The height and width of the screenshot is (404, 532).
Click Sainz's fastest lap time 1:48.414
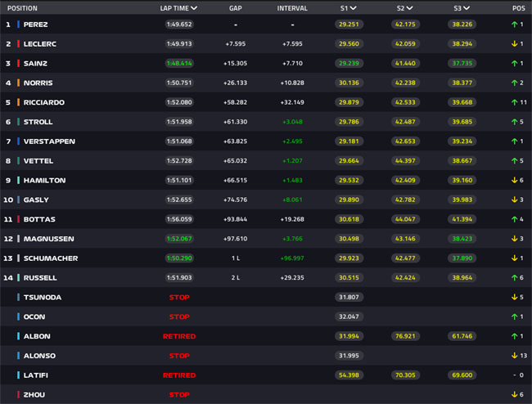point(179,63)
